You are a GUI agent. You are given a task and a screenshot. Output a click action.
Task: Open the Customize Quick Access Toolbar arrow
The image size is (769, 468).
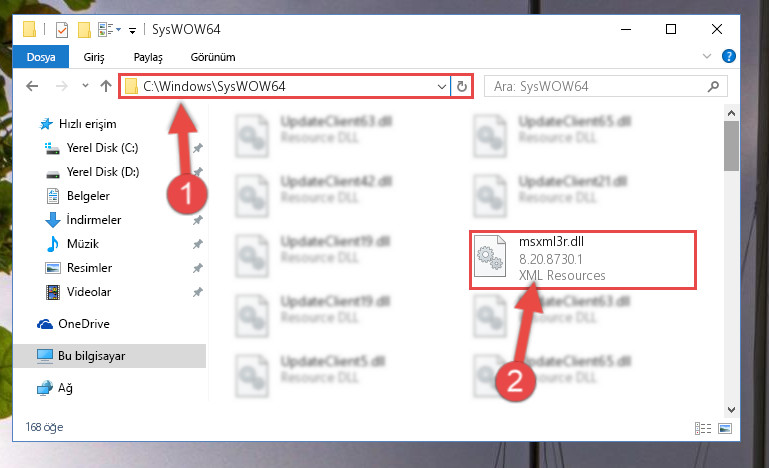coord(132,30)
